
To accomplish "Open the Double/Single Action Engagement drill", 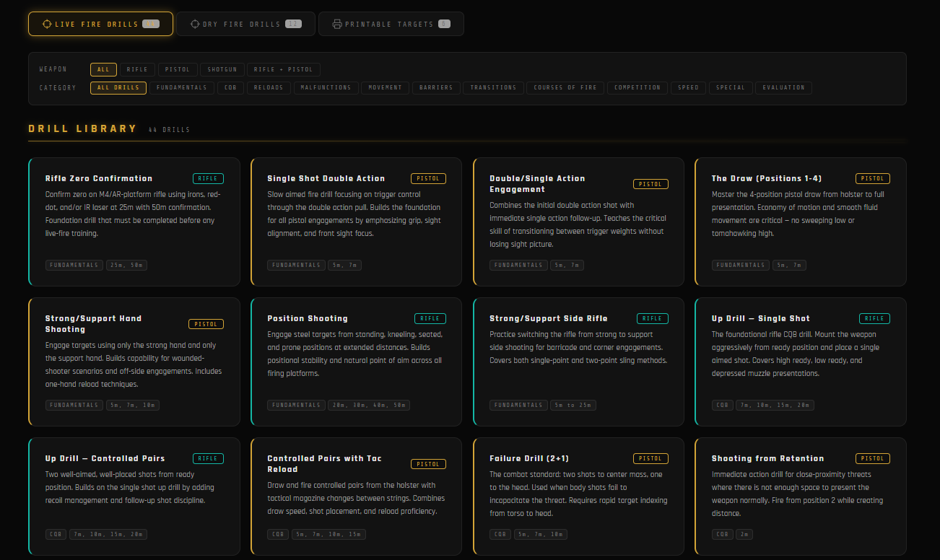I will coord(578,222).
